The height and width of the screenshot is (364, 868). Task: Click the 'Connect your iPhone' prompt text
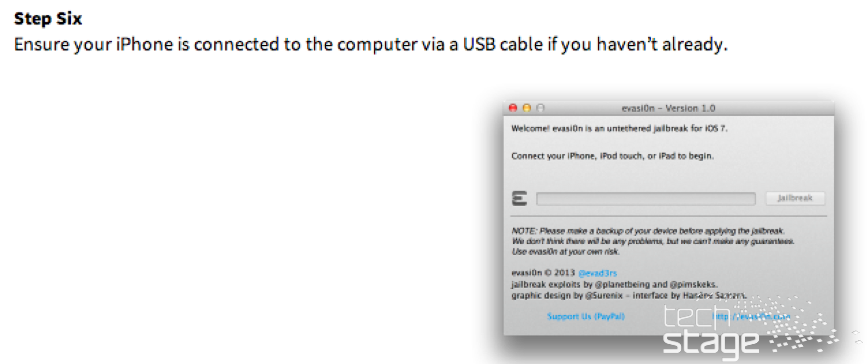pos(612,156)
